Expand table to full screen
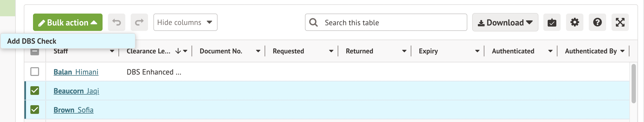Viewport: 644px width, 122px height. (620, 22)
